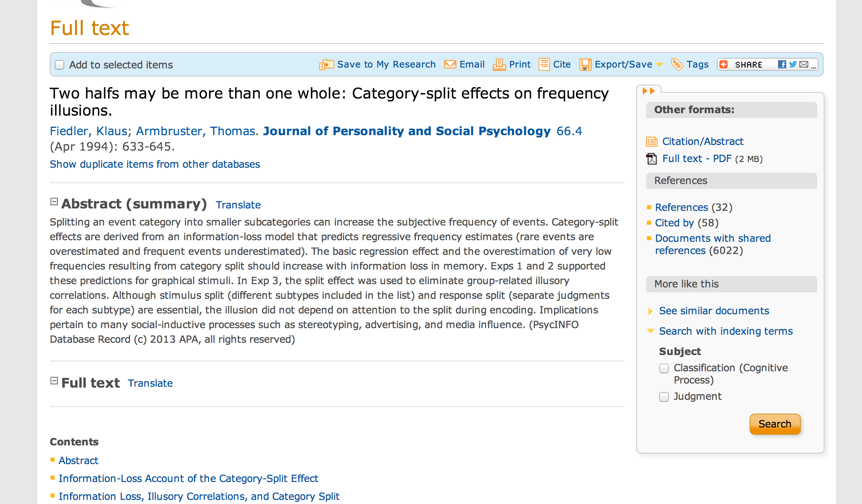Viewport: 862px width, 504px height.
Task: Click the Print printer icon
Action: 499,64
